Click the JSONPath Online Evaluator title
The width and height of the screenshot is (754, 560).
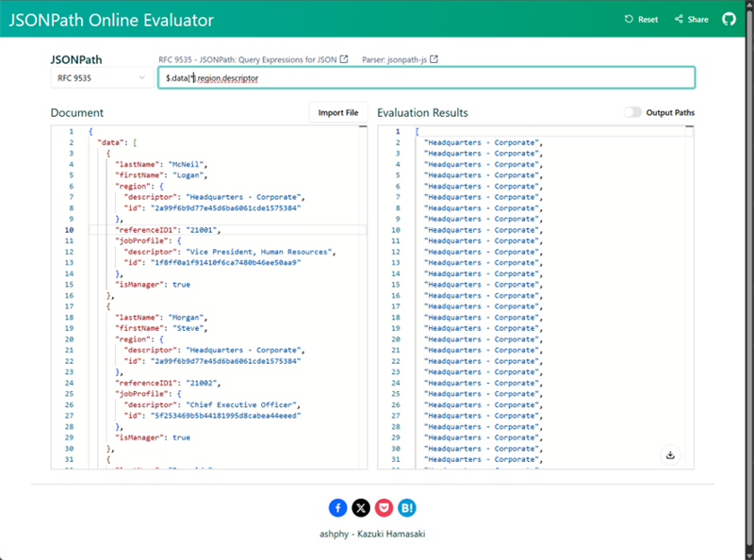click(x=111, y=20)
